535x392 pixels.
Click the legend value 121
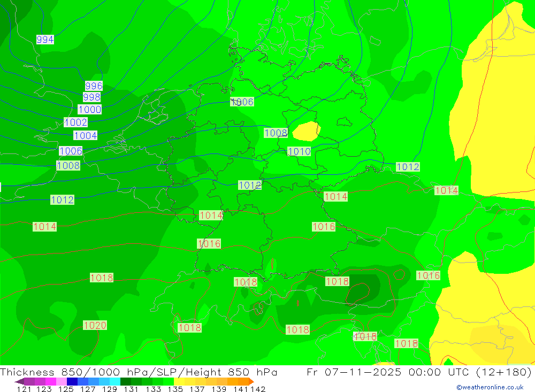24,389
